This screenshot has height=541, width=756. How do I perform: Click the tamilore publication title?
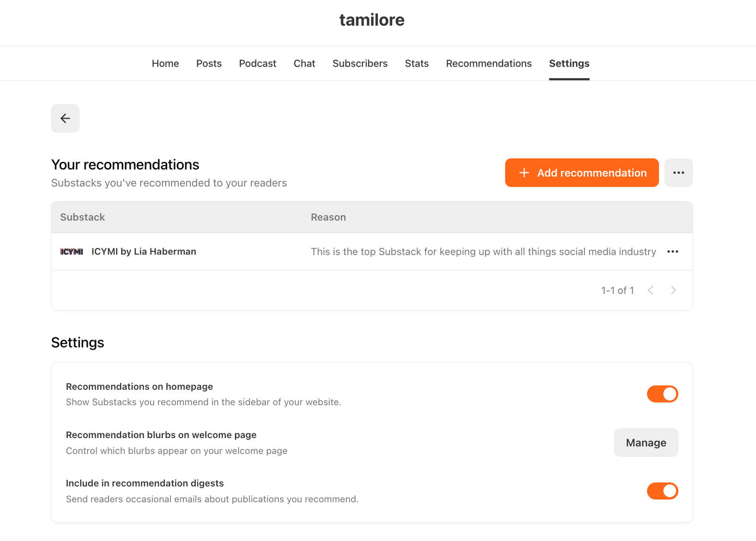[372, 20]
